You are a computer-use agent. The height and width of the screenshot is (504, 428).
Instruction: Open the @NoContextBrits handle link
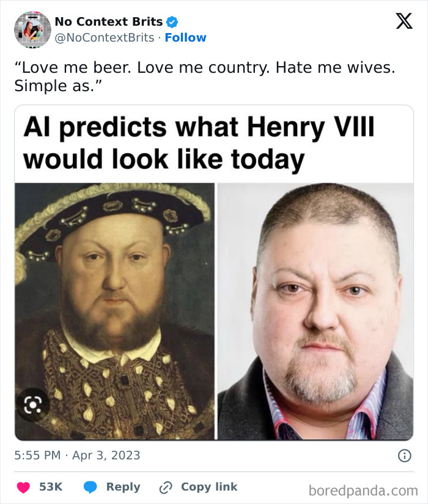[105, 37]
